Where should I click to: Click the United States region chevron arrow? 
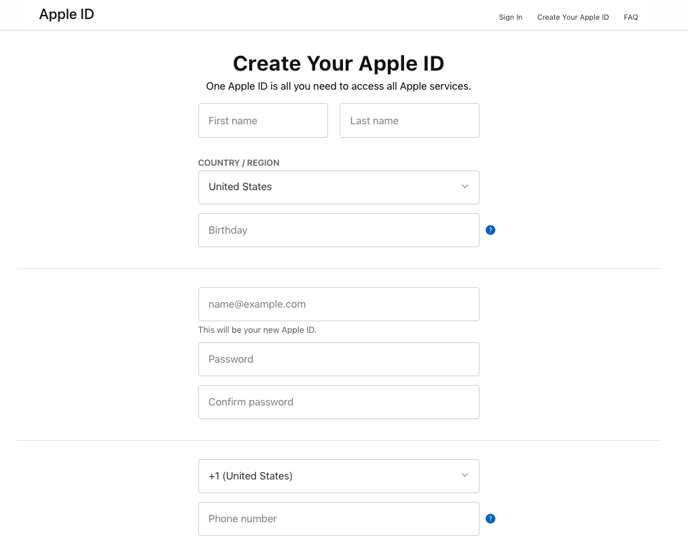(465, 186)
